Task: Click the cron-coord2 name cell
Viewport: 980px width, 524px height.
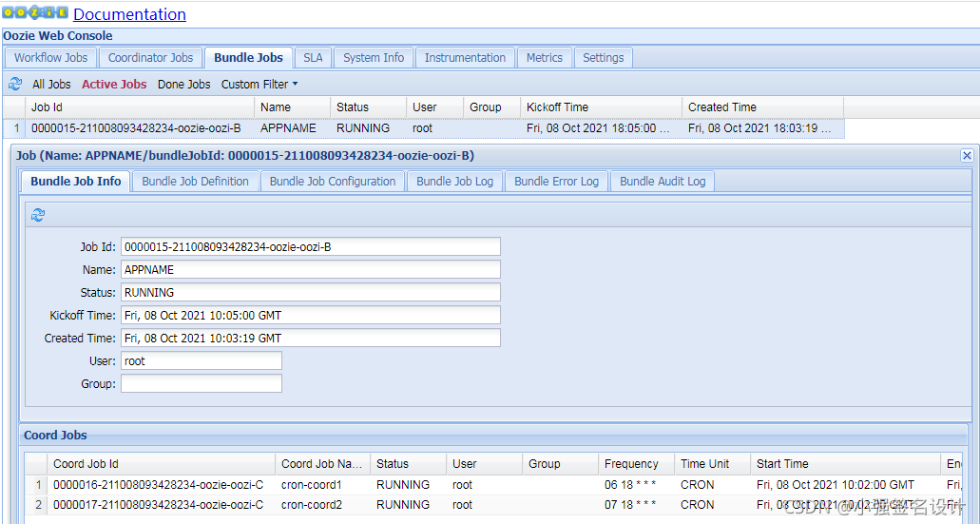Action: (322, 505)
